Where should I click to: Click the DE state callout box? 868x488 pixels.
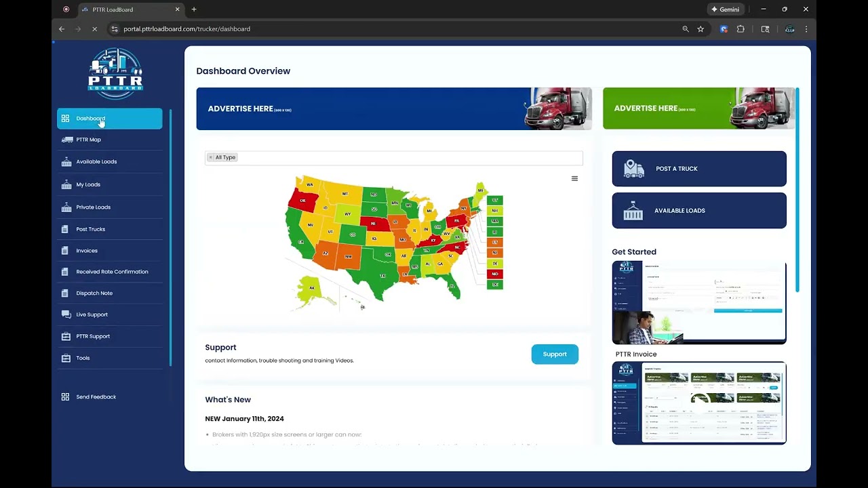click(x=495, y=263)
